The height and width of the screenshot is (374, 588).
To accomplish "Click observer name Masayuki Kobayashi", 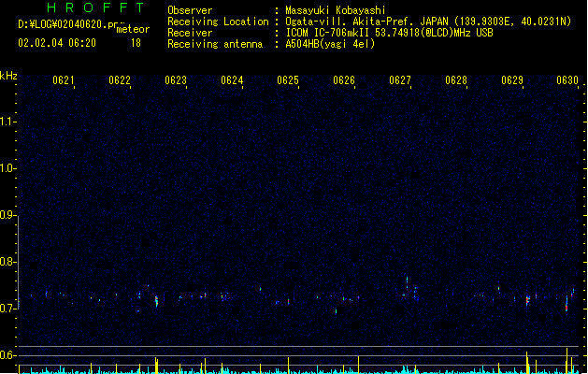I will 336,10.
